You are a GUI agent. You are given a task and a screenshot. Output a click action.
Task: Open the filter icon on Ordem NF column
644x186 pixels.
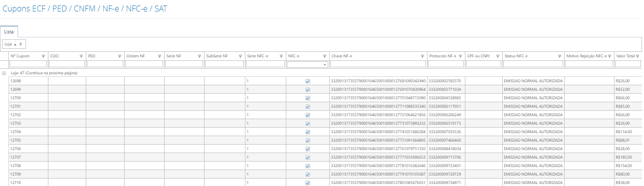pos(160,56)
